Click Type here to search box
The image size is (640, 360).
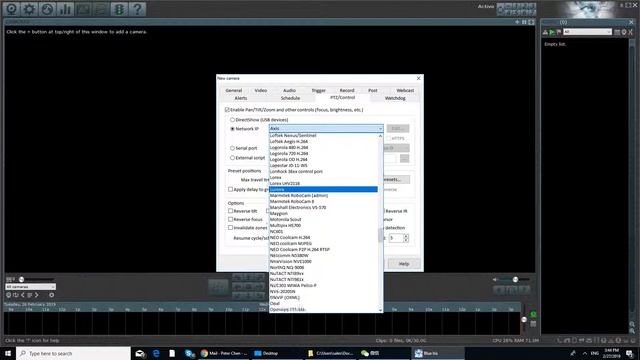73,353
